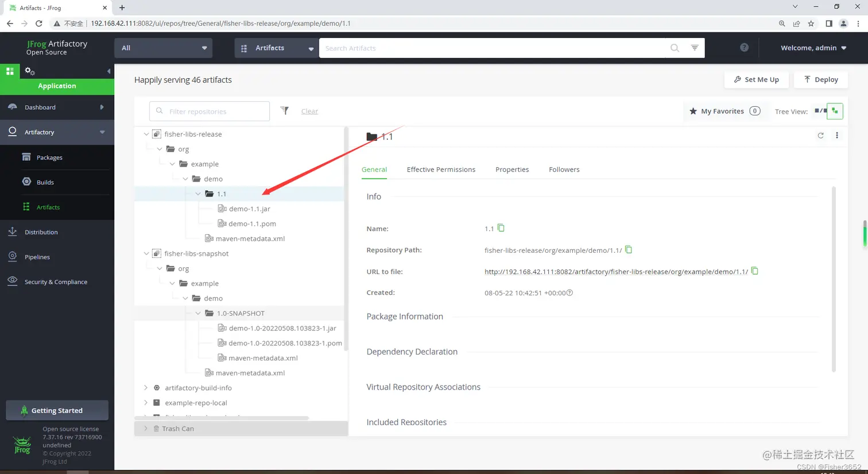Copy the URL to file value

[755, 271]
